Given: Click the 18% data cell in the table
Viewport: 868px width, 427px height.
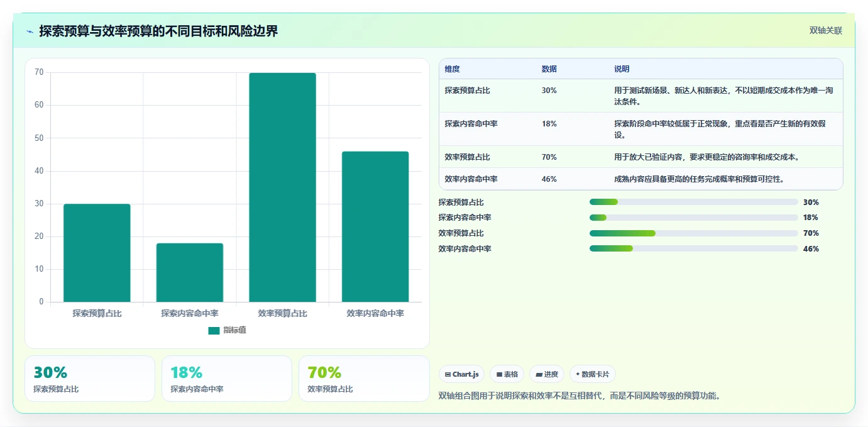Looking at the screenshot, I should (549, 124).
